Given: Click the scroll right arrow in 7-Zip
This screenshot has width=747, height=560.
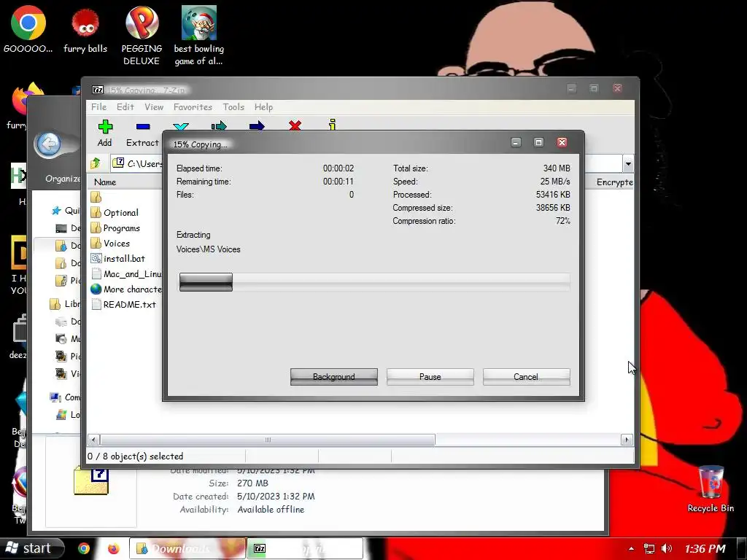Looking at the screenshot, I should [627, 440].
